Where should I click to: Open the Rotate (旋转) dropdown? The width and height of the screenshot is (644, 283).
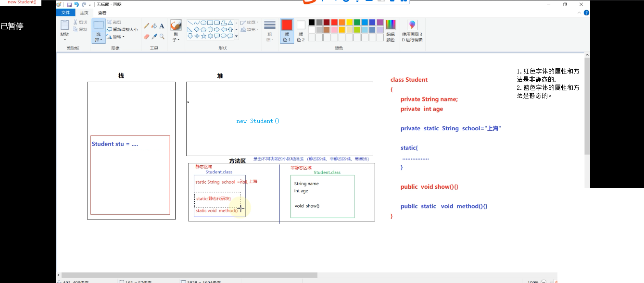(115, 37)
